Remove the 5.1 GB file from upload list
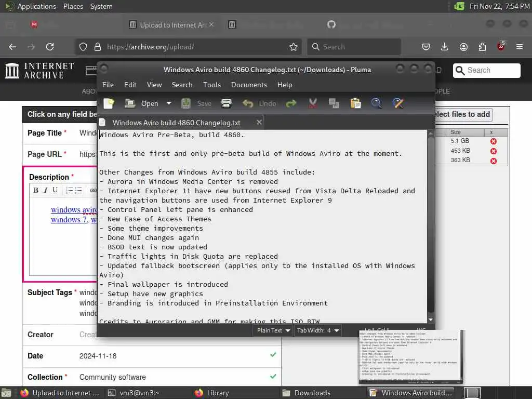This screenshot has width=532, height=399. click(x=494, y=141)
